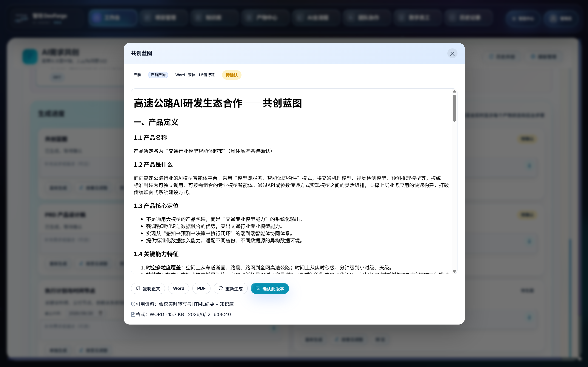The width and height of the screenshot is (588, 367).
Task: Click the 共创蓝图 dialog title
Action: point(142,53)
